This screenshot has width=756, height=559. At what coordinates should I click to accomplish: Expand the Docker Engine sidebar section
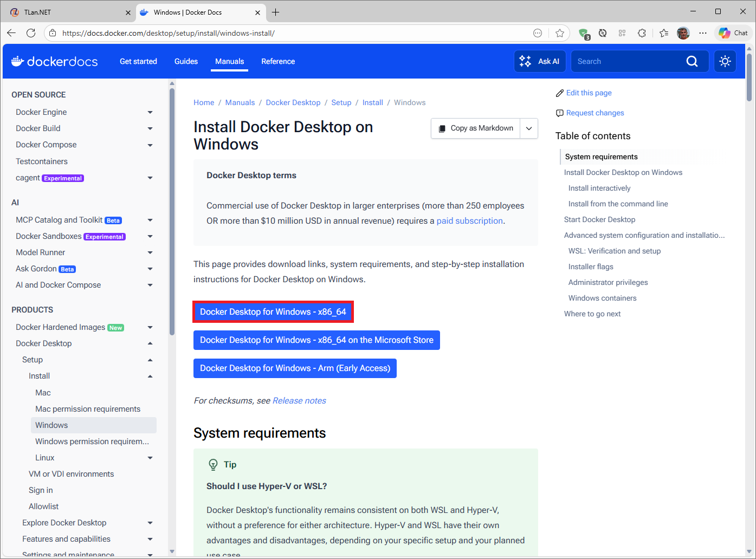click(x=150, y=112)
